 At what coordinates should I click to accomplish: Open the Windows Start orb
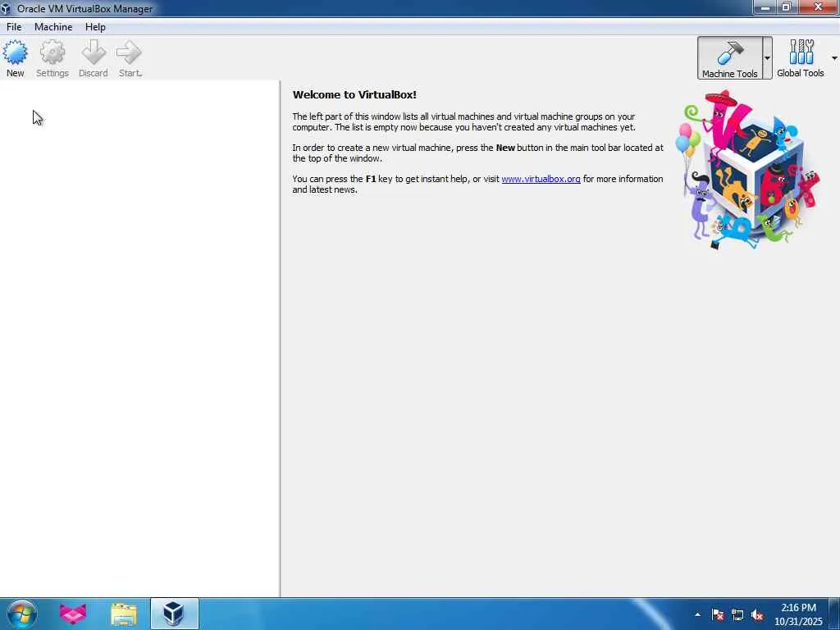pyautogui.click(x=21, y=614)
